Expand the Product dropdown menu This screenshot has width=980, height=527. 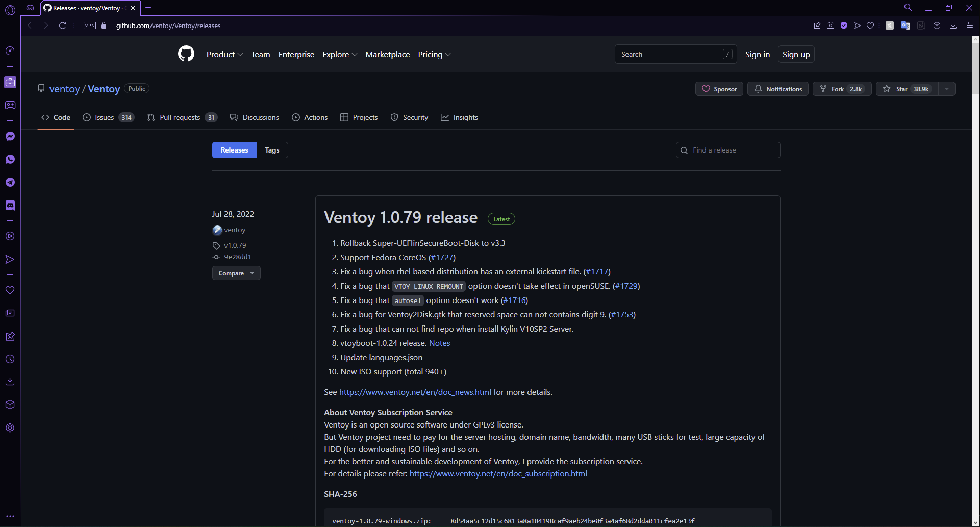(224, 54)
